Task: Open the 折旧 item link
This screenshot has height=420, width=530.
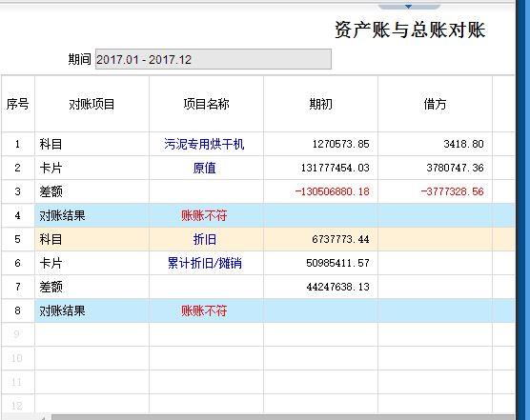Action: point(204,239)
